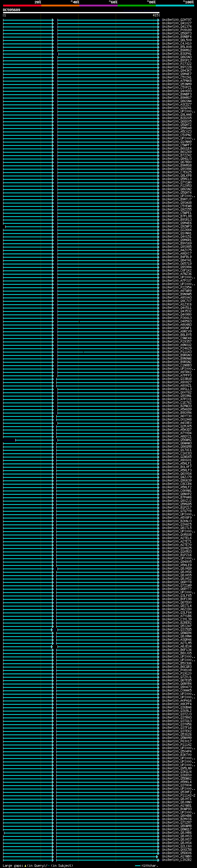The image size is (197, 868).
Task: Select hit UniRef100_Q41374
Action: [176, 26]
